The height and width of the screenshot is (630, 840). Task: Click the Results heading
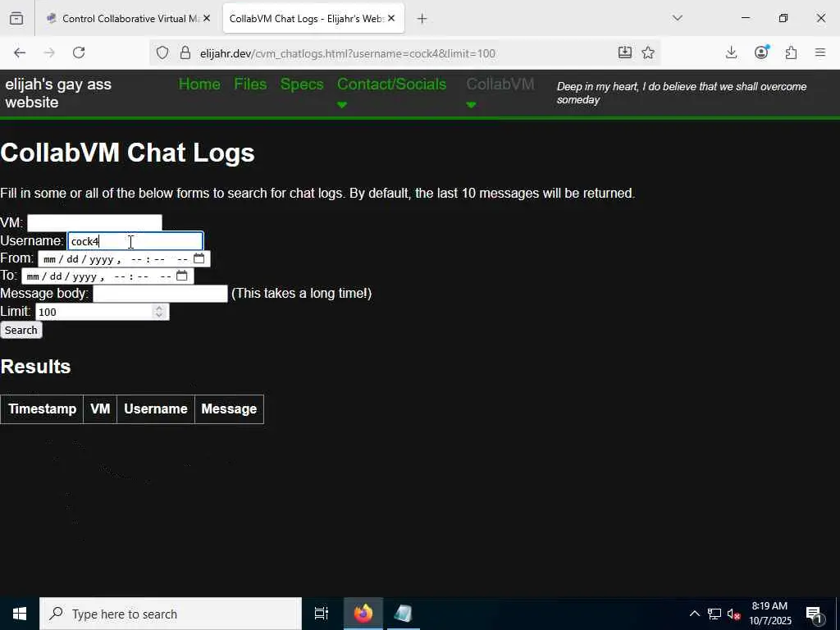tap(35, 367)
